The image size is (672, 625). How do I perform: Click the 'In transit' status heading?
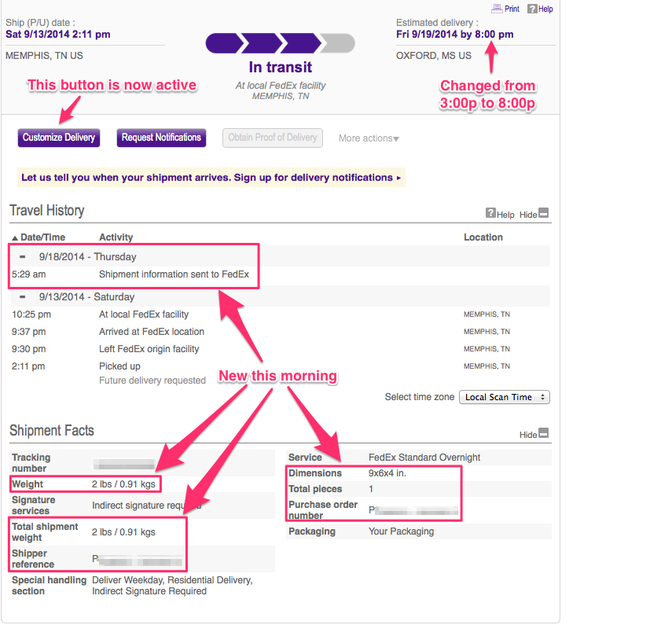click(x=281, y=68)
